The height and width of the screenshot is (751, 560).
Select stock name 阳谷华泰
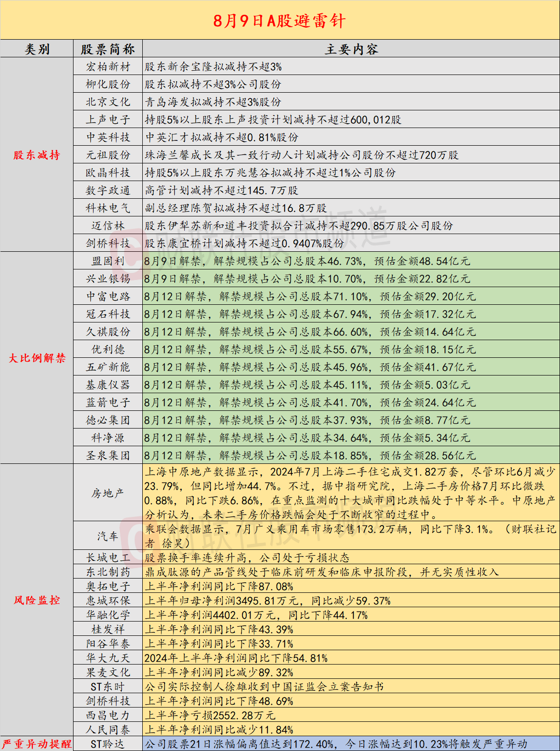pos(108,644)
